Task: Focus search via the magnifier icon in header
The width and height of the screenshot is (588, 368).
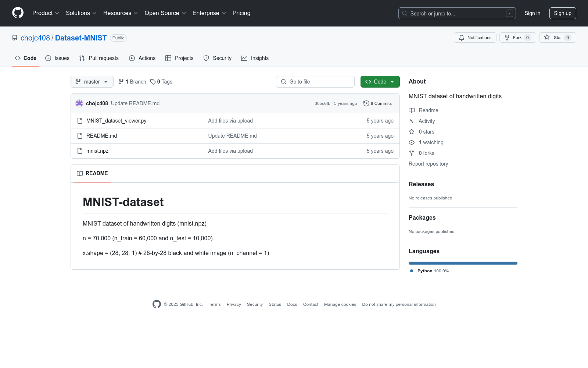Action: [x=405, y=13]
